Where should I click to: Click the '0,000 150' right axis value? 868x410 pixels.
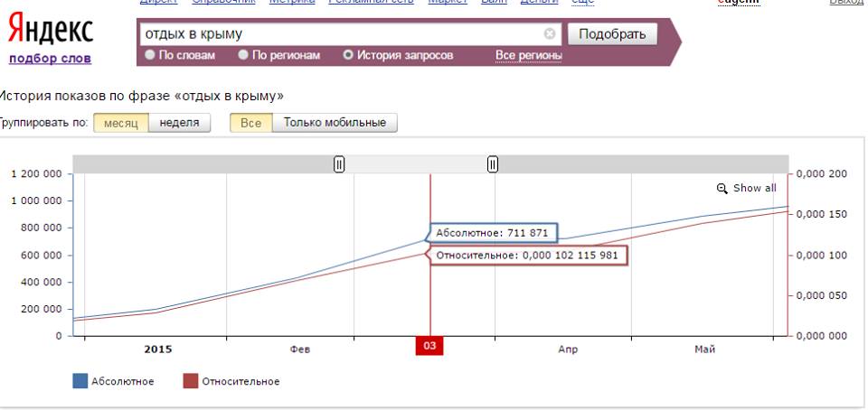tap(822, 214)
